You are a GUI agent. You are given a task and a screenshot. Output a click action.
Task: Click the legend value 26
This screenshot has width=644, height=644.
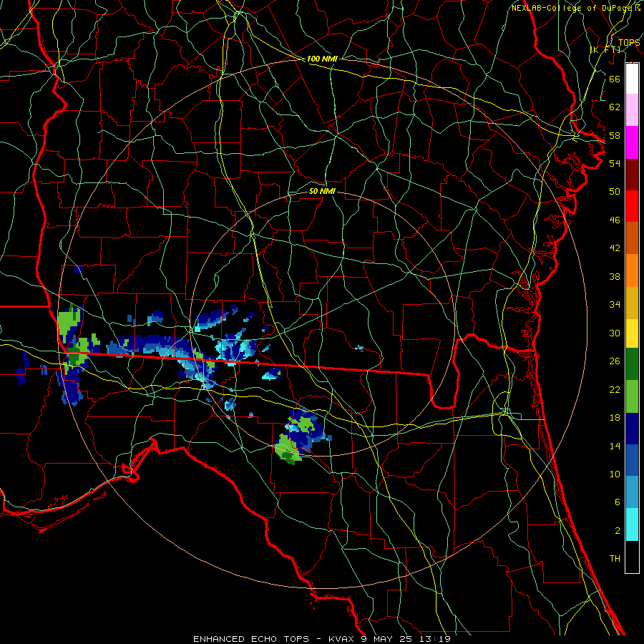point(615,361)
